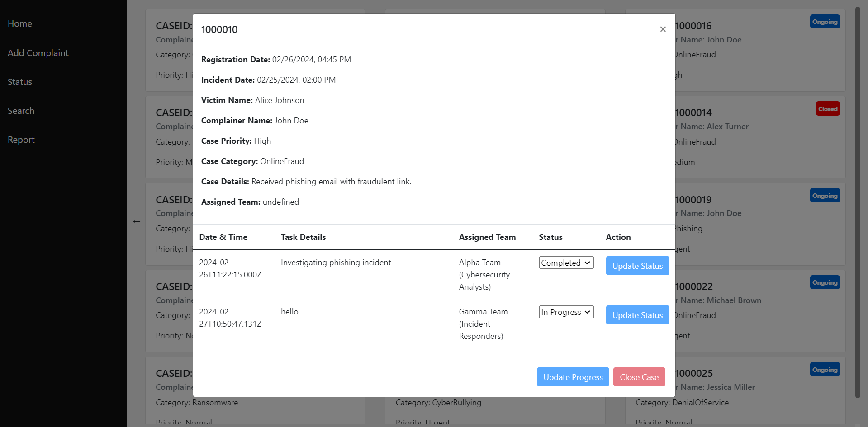The image size is (868, 427).
Task: Open the Status page
Action: (20, 82)
